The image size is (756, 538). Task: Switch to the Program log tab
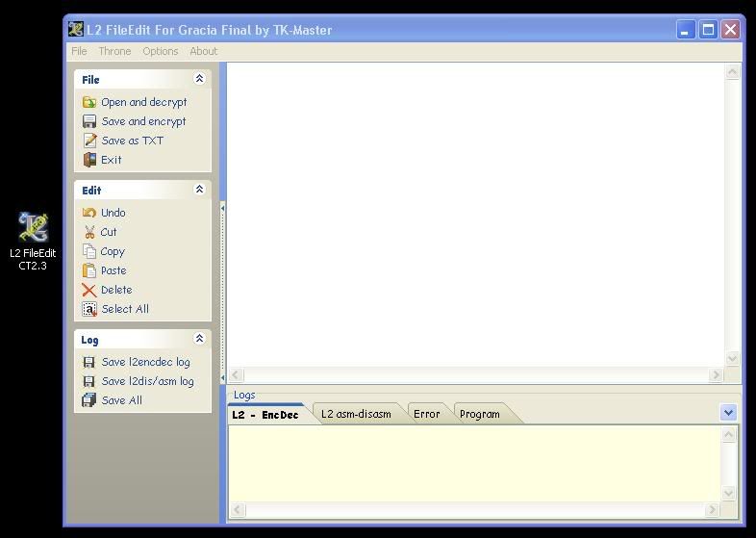pos(480,414)
